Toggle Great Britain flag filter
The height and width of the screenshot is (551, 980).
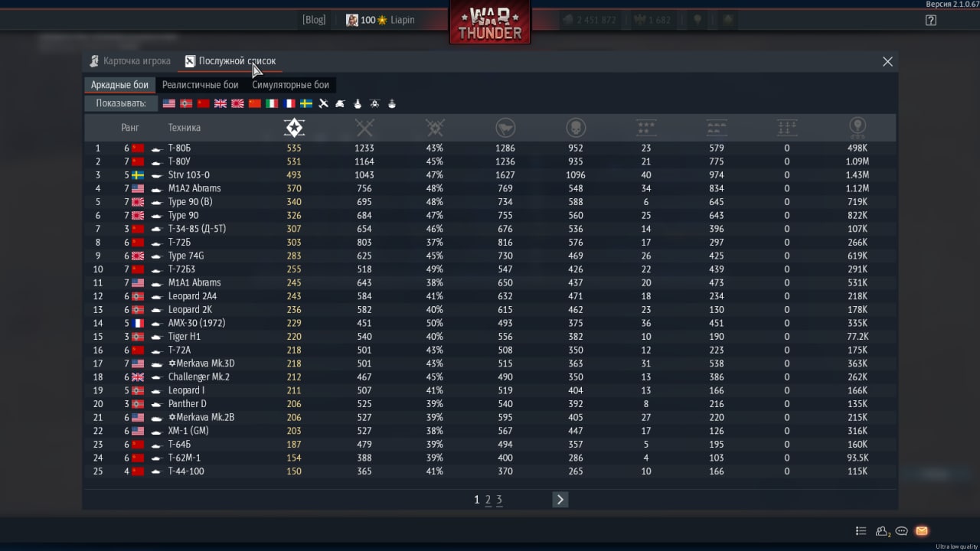[x=220, y=103]
